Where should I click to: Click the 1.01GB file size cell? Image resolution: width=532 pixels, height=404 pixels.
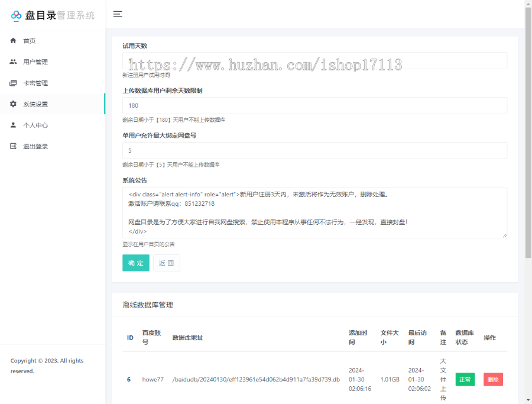(x=390, y=380)
